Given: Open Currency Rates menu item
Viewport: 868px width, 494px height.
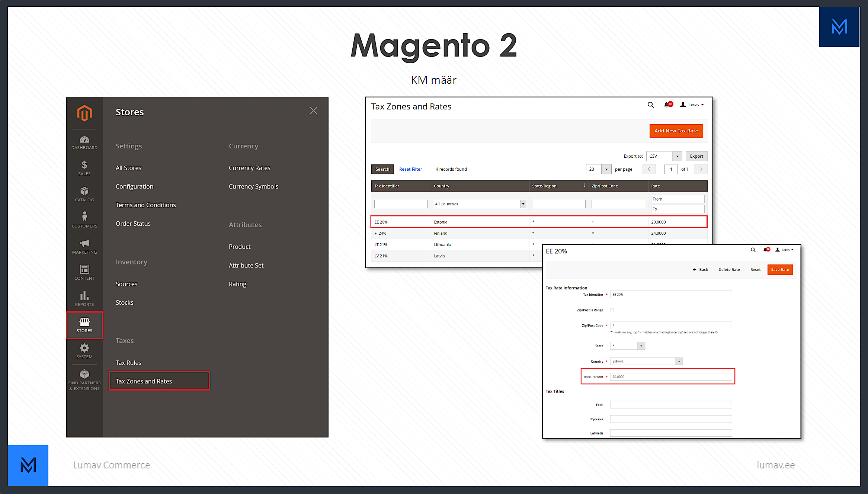Looking at the screenshot, I should click(x=249, y=168).
